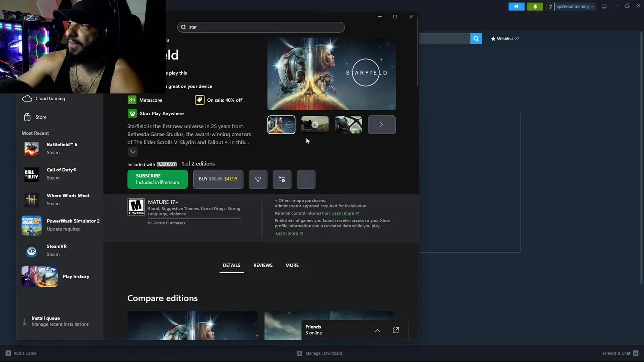This screenshot has height=362, width=644.
Task: Click the Metascore 85 badge
Action: [x=145, y=100]
